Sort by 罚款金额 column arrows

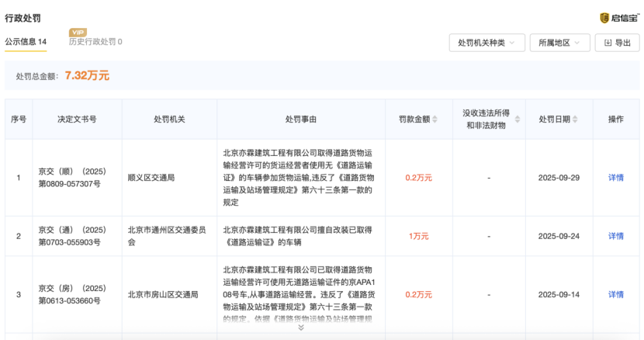click(x=435, y=120)
